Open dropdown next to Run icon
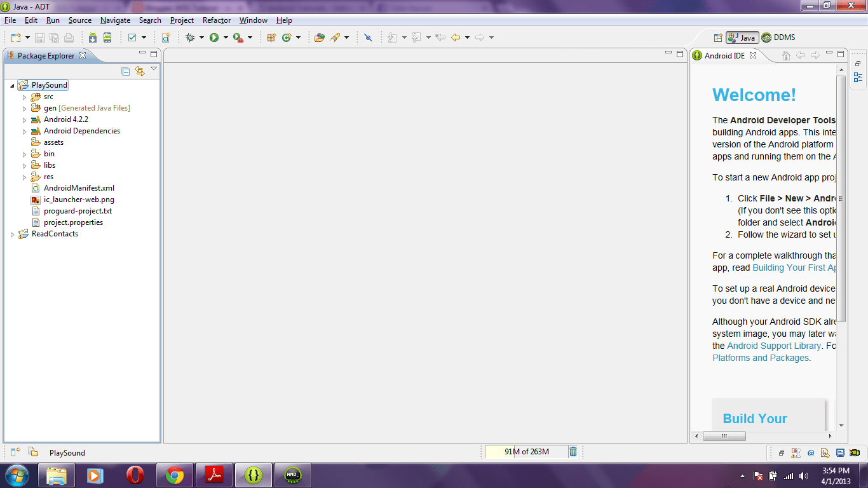This screenshot has width=868, height=488. pos(226,37)
